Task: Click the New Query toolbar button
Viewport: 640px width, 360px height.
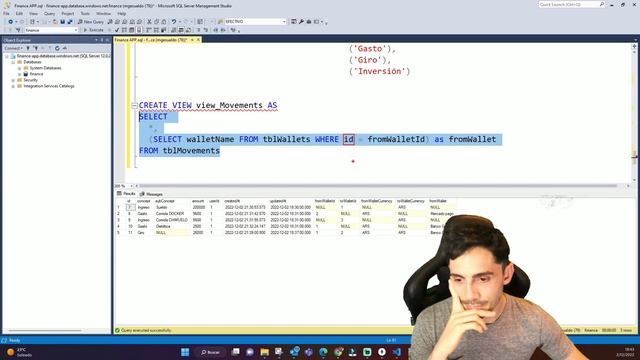Action: (91, 22)
